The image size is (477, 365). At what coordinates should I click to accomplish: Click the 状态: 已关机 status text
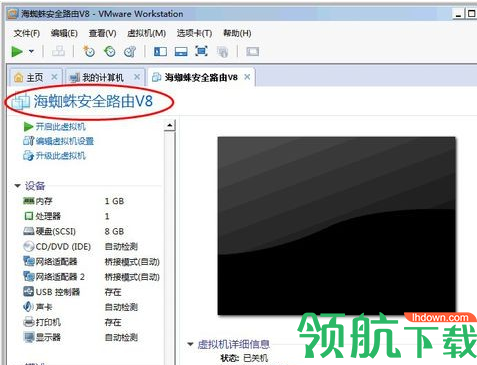[244, 358]
